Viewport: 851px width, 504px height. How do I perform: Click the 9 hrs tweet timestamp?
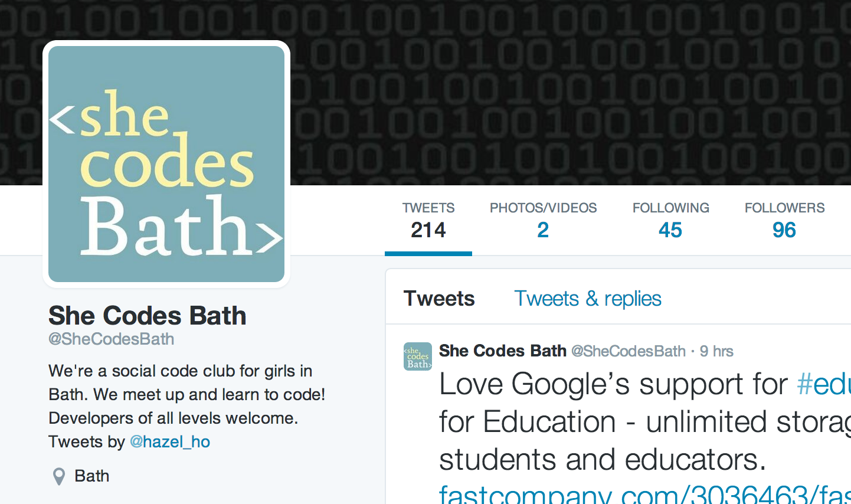click(x=716, y=352)
